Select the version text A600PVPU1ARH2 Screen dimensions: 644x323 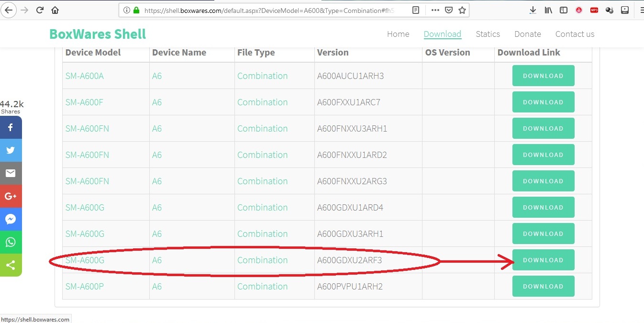(x=350, y=286)
